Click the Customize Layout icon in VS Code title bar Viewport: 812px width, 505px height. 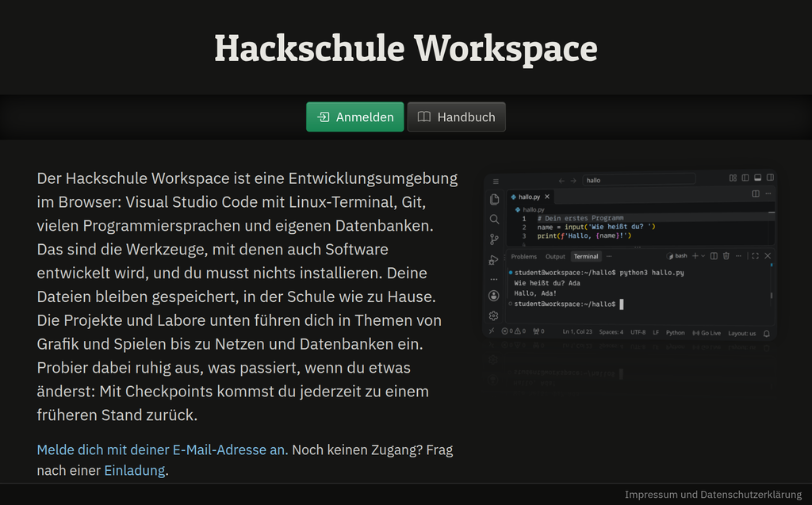pos(733,178)
